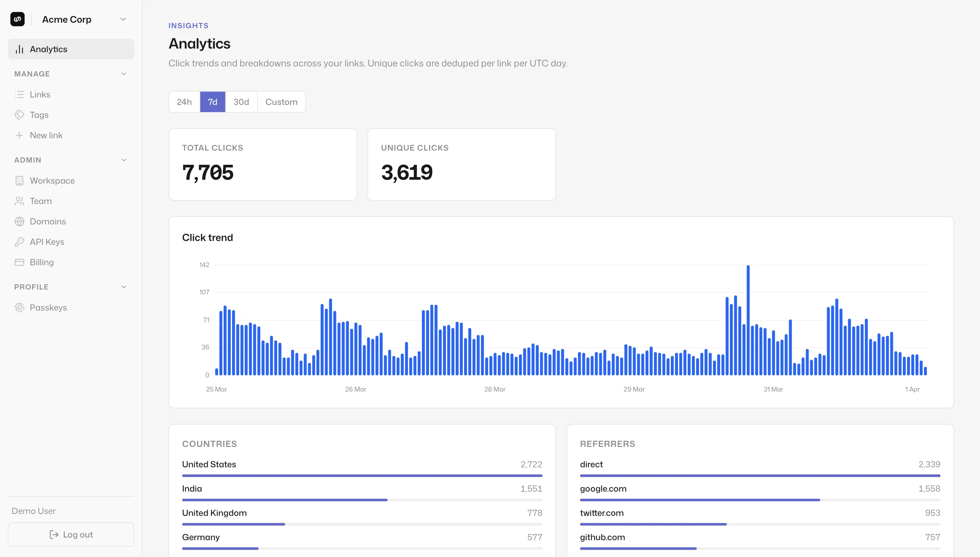Screen dimensions: 980x557
Task: Open Workspace via the building icon
Action: pyautogui.click(x=19, y=181)
